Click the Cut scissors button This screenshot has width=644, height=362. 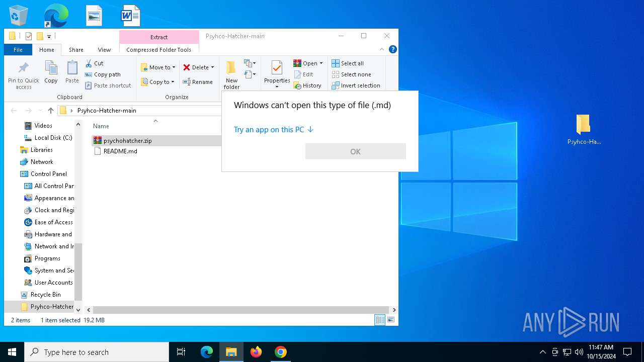pos(95,63)
